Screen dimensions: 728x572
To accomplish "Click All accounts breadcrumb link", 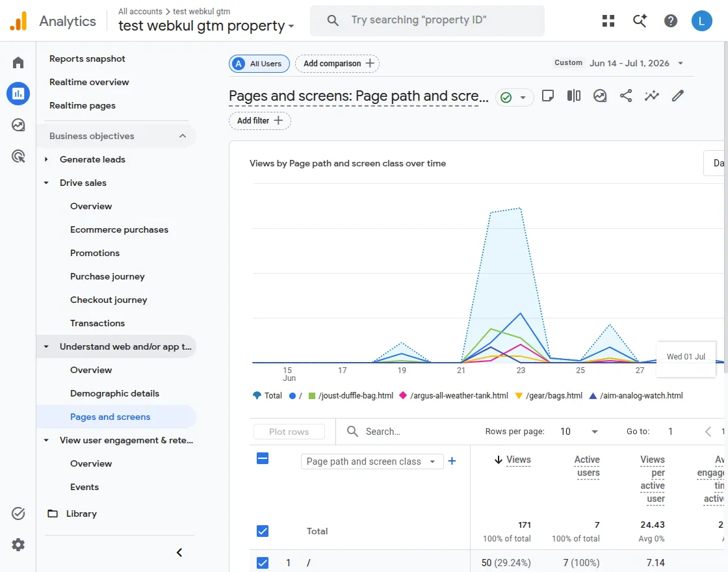I will point(140,11).
